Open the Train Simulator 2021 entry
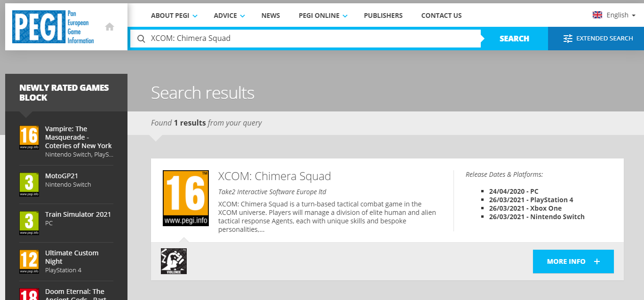The height and width of the screenshot is (300, 644). [78, 214]
